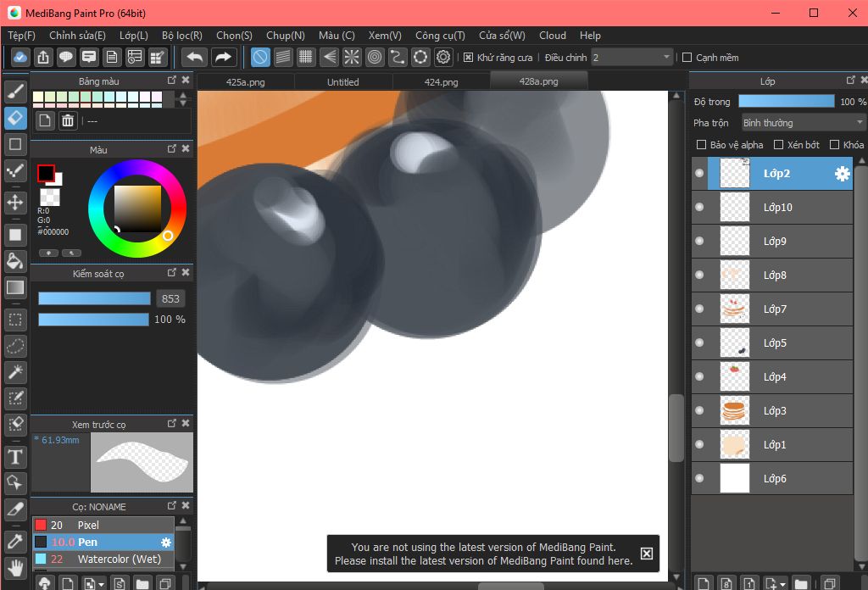Open settings gear for Lớp2 layer
The height and width of the screenshot is (590, 868).
pos(842,174)
